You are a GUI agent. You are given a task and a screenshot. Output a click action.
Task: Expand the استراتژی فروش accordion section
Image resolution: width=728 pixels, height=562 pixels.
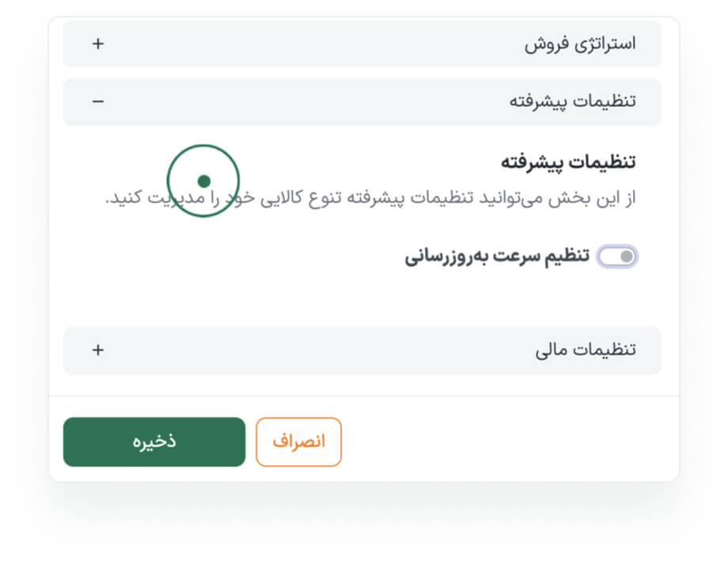(x=362, y=44)
